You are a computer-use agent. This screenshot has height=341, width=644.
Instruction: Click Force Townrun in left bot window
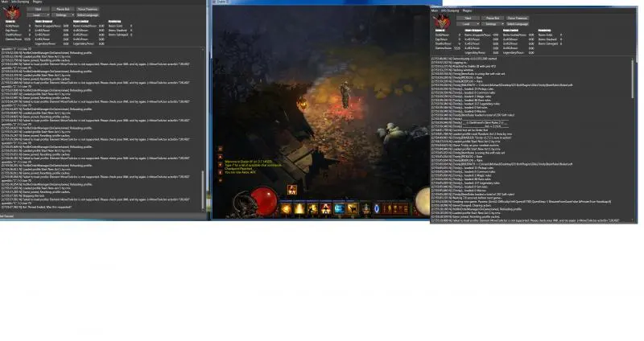click(x=88, y=9)
